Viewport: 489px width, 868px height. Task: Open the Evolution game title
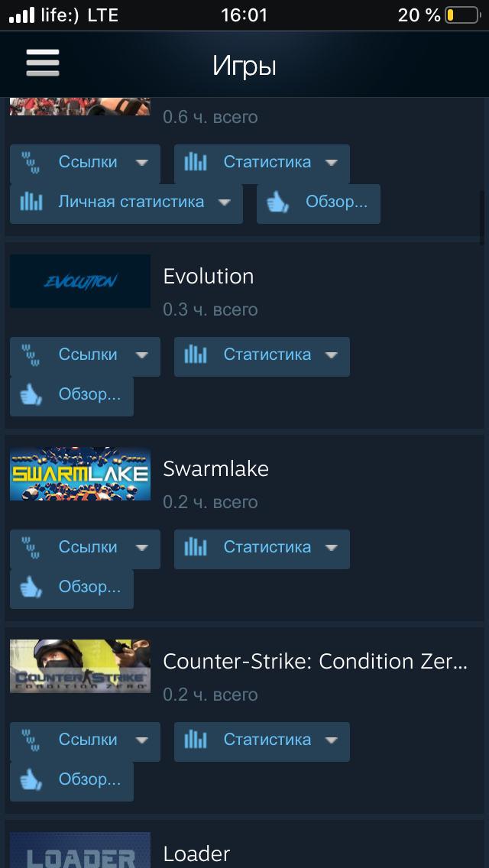209,277
